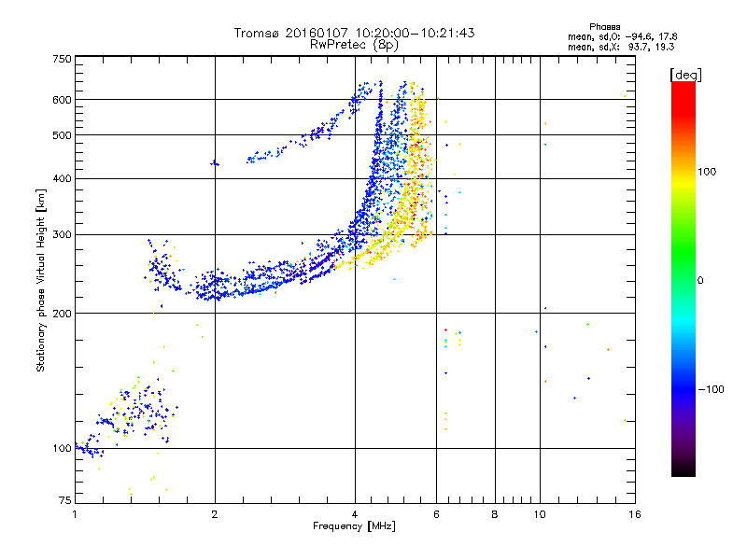Click the y-axis tick label '100'
Image resolution: width=747 pixels, height=560 pixels.
62,449
